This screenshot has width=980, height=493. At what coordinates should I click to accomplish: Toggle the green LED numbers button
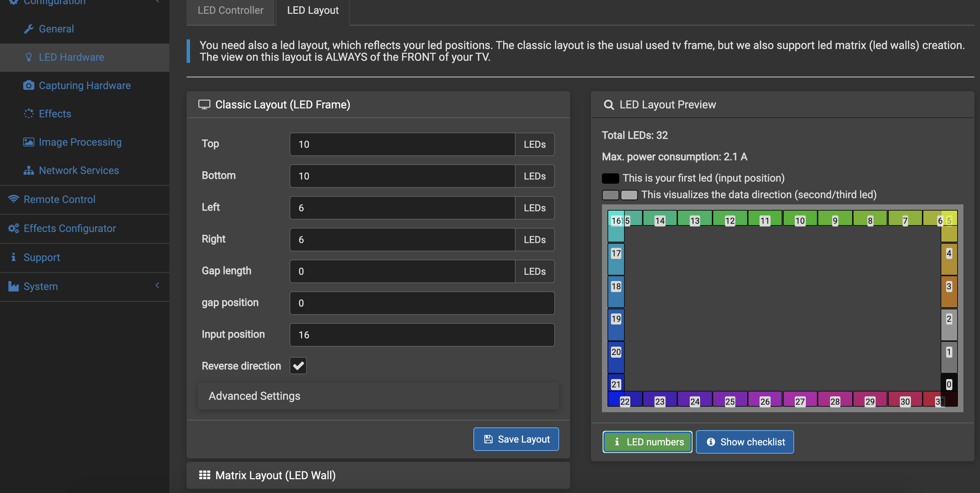tap(647, 442)
